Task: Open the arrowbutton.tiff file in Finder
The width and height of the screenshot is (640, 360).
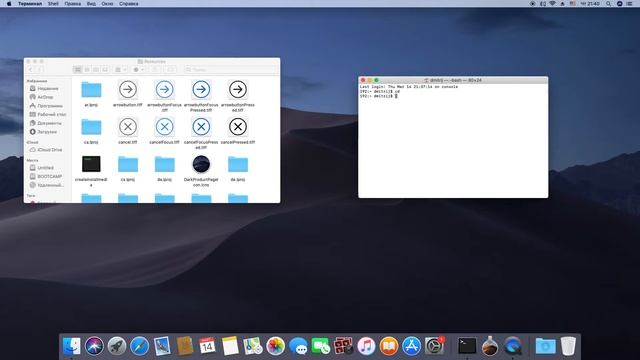Action: (x=128, y=89)
